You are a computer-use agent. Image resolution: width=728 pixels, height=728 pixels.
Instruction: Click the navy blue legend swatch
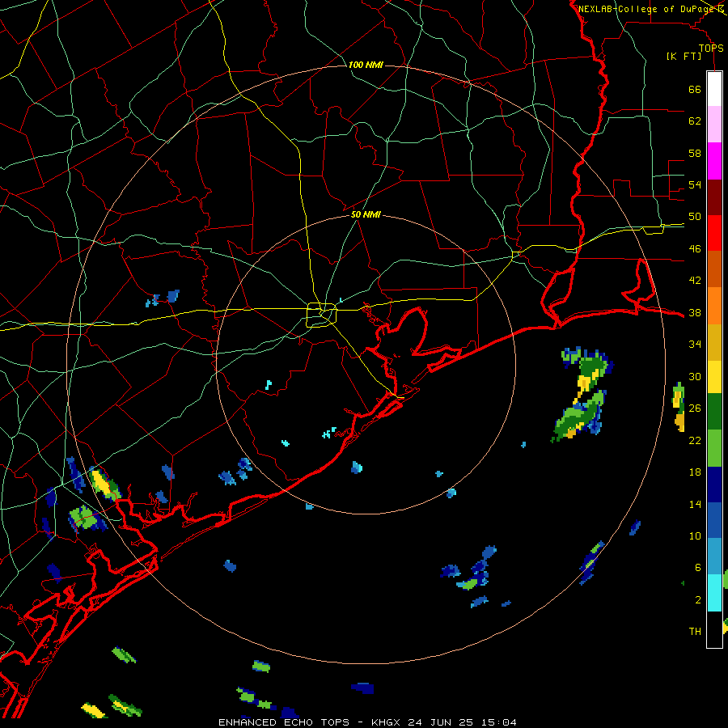(714, 485)
